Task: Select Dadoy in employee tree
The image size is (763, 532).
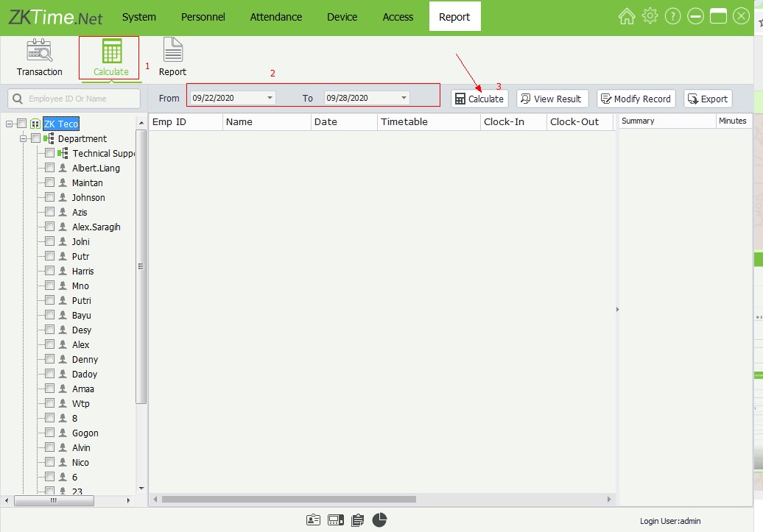Action: click(85, 374)
